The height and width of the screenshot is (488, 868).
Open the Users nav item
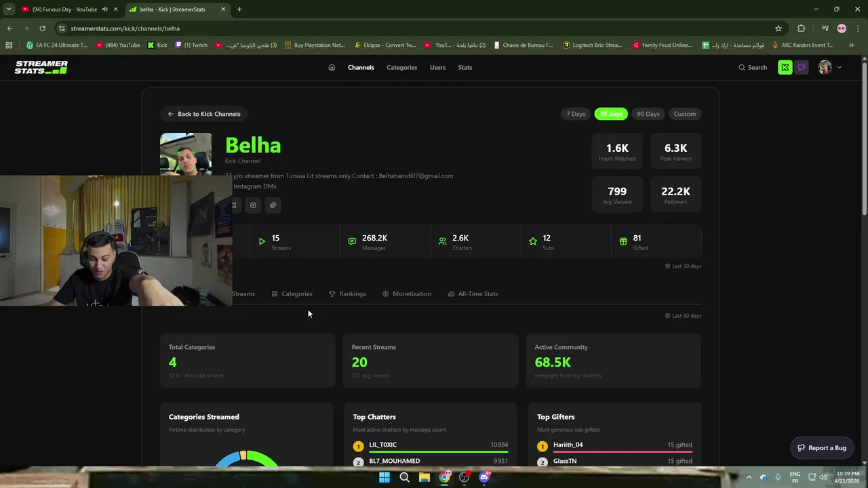(437, 67)
